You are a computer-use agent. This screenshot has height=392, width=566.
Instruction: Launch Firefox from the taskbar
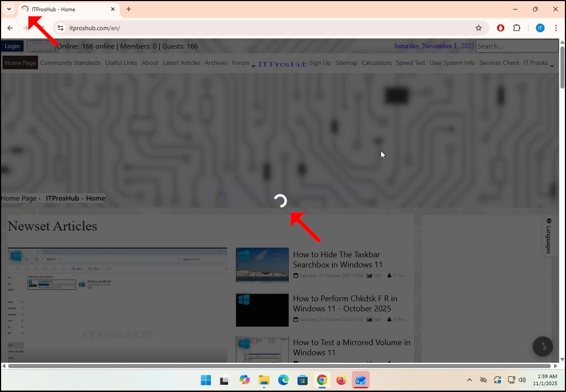click(x=341, y=380)
